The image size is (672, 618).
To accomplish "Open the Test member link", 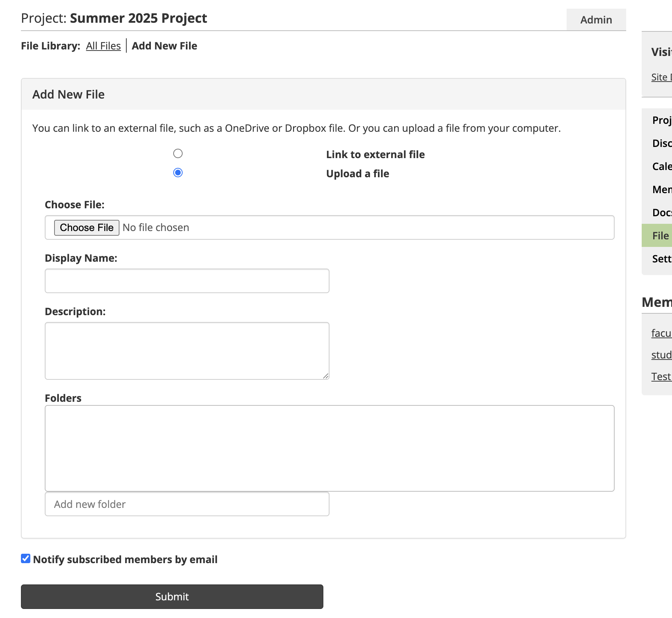I will tap(661, 377).
